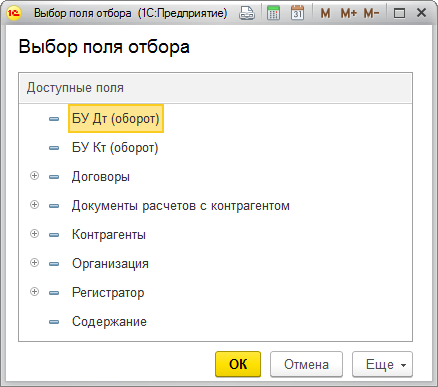This screenshot has height=387, width=438.
Task: Select the Содержание field row
Action: point(215,322)
